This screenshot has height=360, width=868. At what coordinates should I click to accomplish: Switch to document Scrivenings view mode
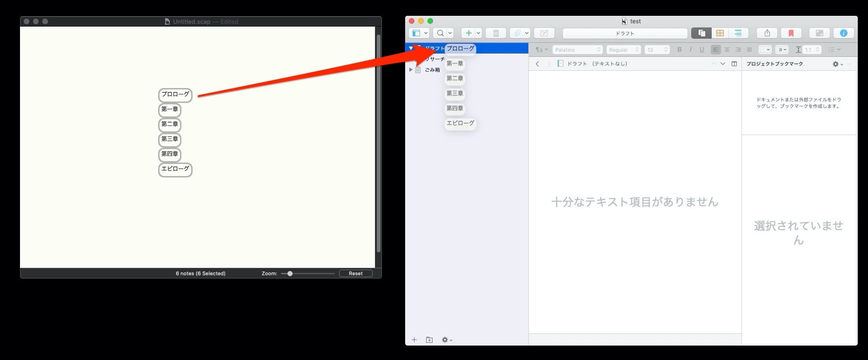pos(701,33)
